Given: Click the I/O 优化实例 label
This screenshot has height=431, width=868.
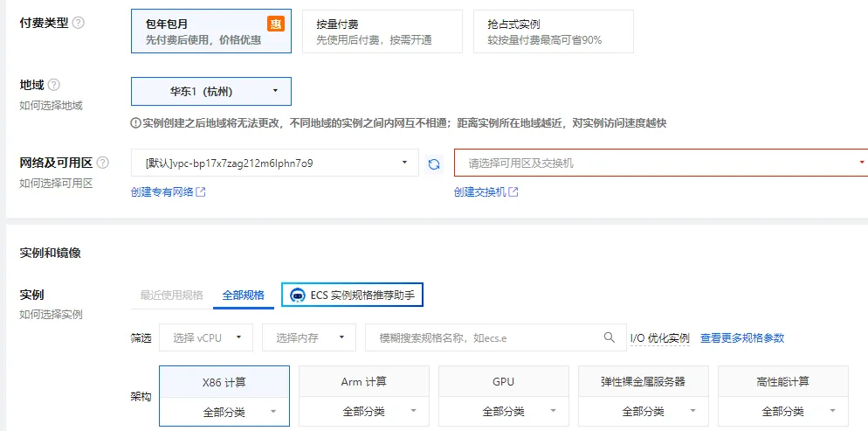Looking at the screenshot, I should pyautogui.click(x=660, y=338).
